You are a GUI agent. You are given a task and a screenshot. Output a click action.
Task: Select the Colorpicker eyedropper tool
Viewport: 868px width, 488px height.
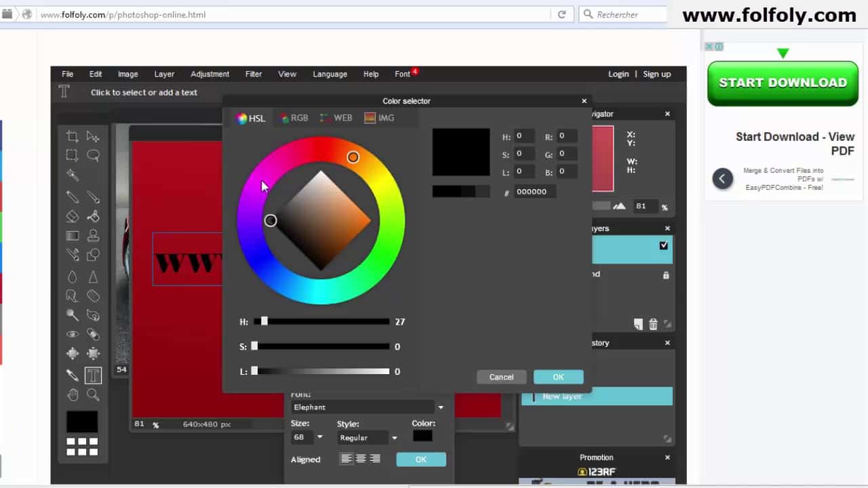click(73, 375)
